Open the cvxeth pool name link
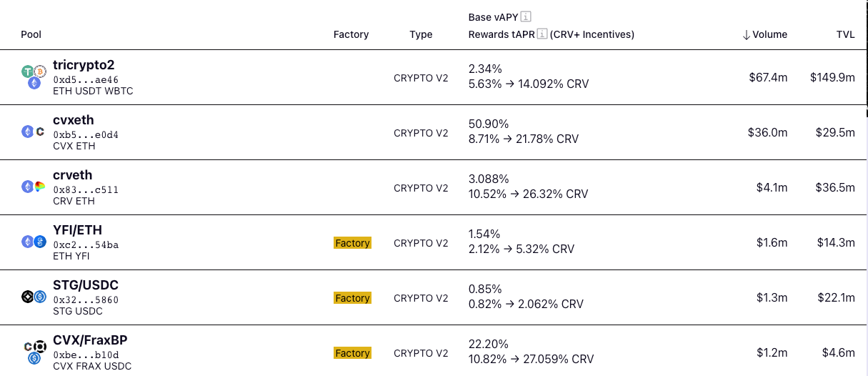This screenshot has height=376, width=868. click(73, 120)
